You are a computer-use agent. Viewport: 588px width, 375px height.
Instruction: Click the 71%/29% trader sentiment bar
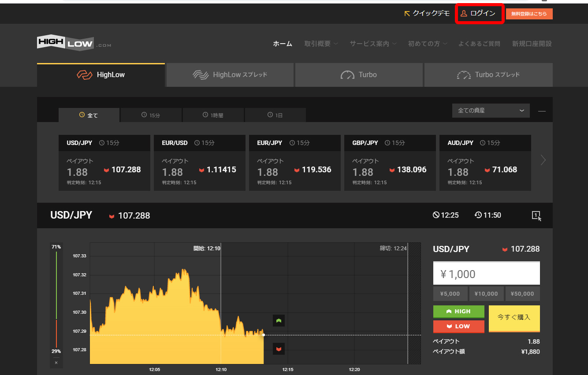click(56, 301)
